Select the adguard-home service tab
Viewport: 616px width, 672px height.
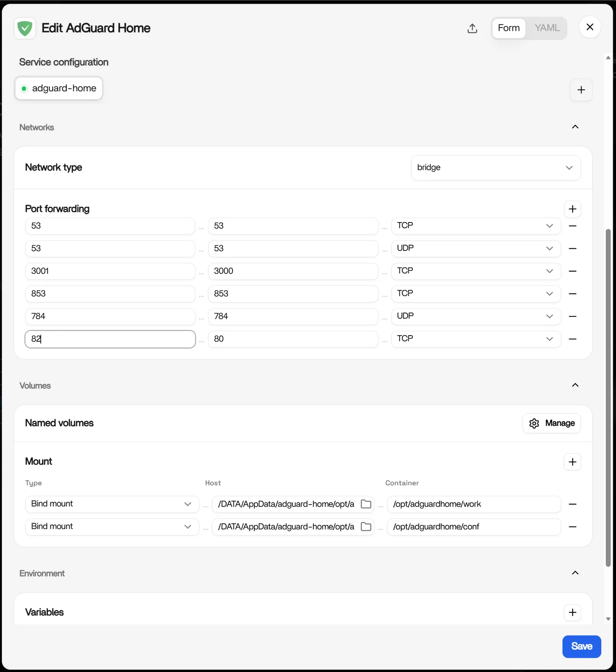(59, 88)
